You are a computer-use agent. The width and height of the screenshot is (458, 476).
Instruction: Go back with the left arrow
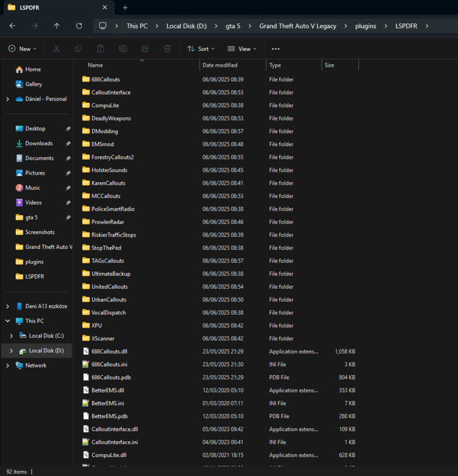click(x=13, y=26)
